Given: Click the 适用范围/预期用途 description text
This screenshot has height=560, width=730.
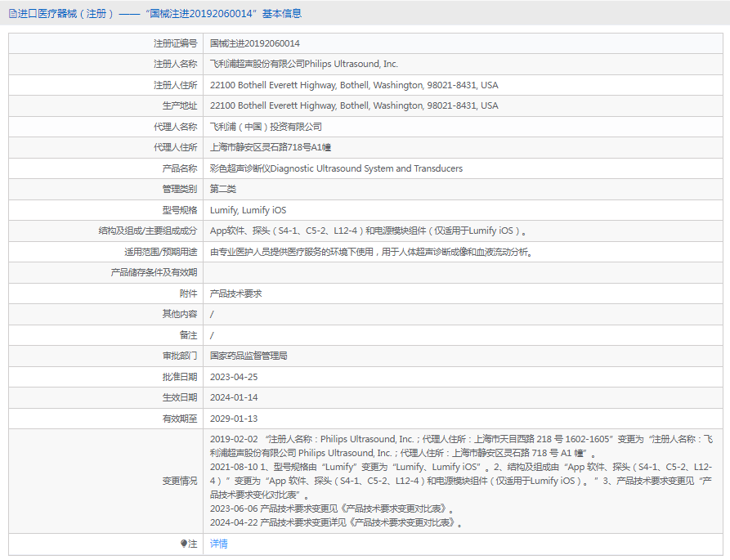Looking at the screenshot, I should pyautogui.click(x=372, y=252).
